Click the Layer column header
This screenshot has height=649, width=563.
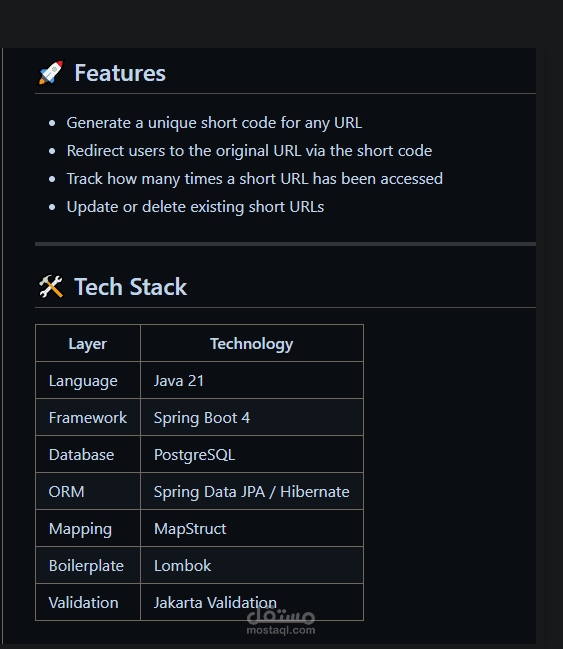click(x=88, y=344)
